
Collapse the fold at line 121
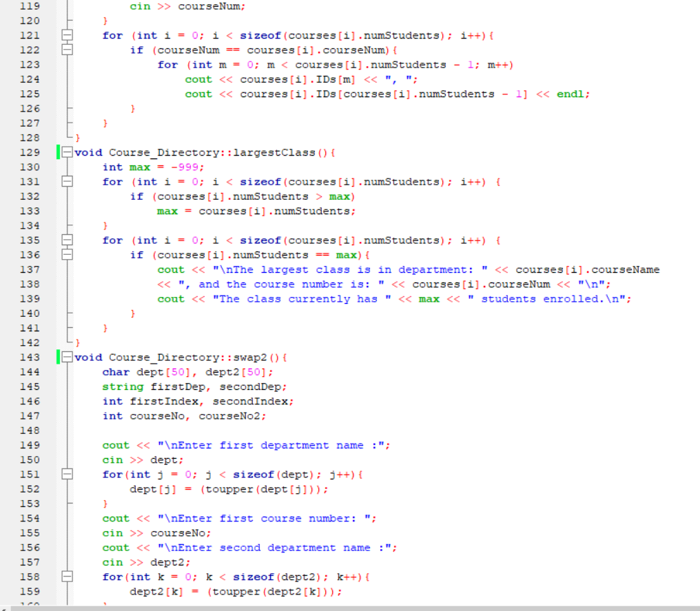(x=67, y=35)
